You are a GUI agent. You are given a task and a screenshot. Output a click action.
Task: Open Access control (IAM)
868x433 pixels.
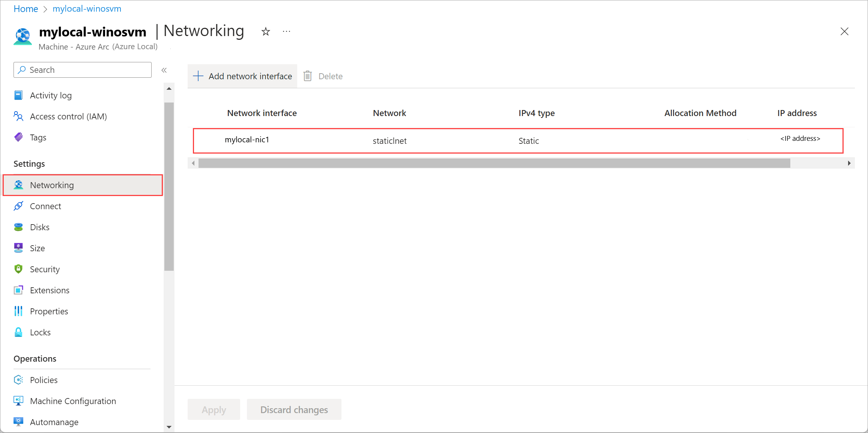click(x=68, y=116)
